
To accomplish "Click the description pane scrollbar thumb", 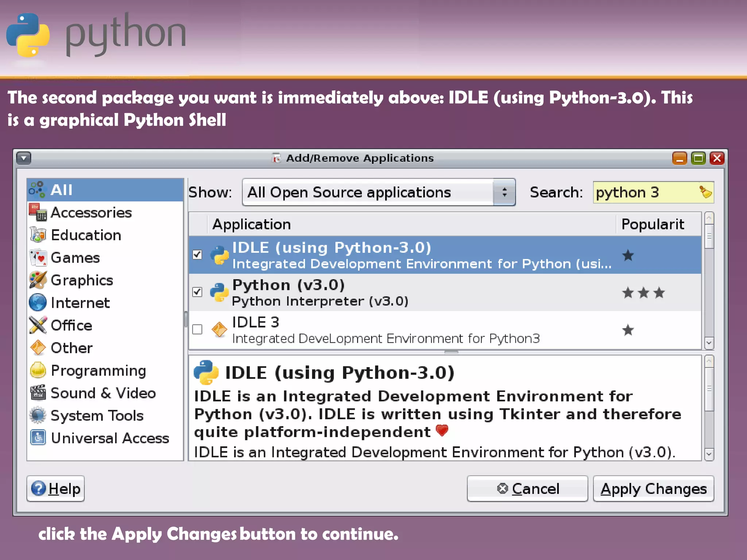I will [709, 389].
